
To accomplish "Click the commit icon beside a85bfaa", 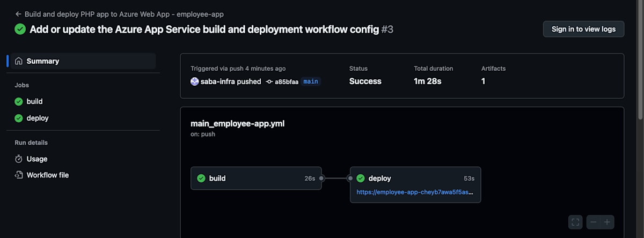I will click(x=269, y=81).
